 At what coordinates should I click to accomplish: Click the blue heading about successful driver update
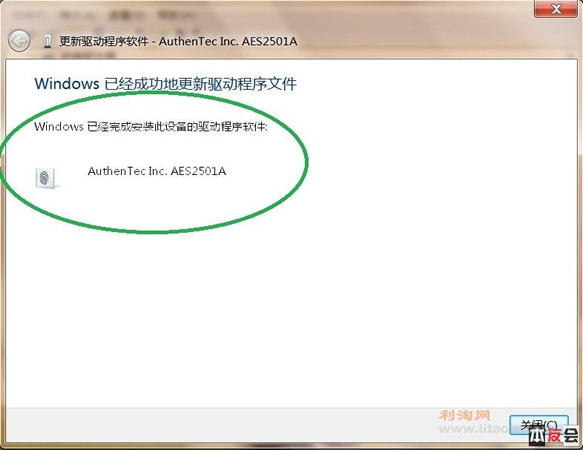tap(165, 84)
